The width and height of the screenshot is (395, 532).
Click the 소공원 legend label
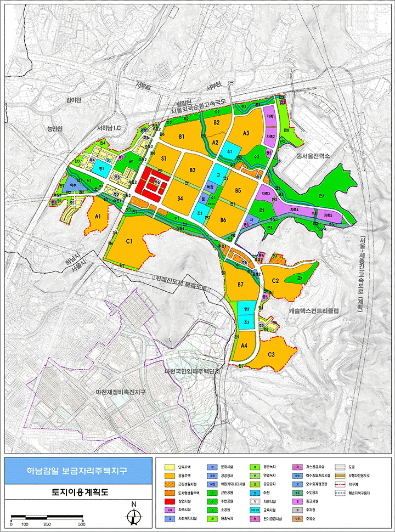(225, 510)
